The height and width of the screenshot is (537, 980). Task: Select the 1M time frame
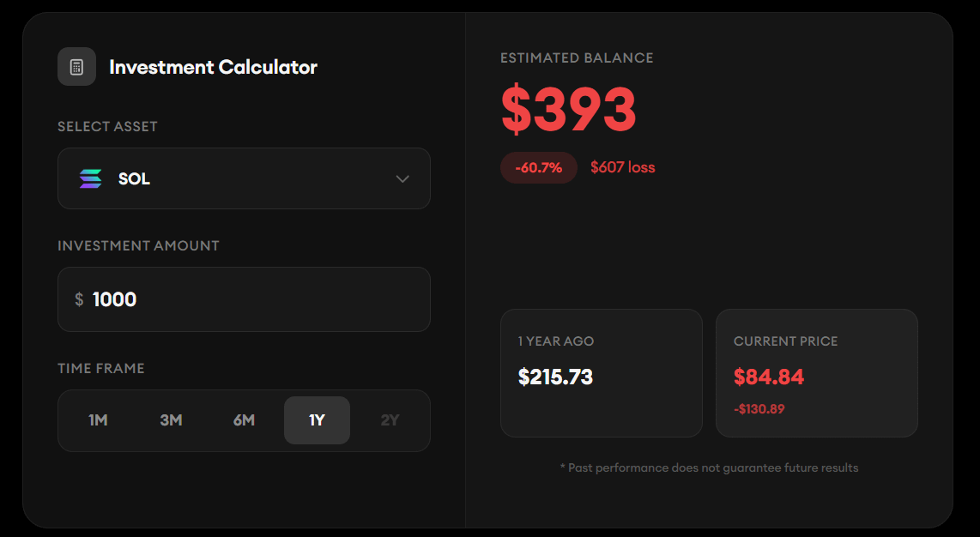[x=98, y=420]
